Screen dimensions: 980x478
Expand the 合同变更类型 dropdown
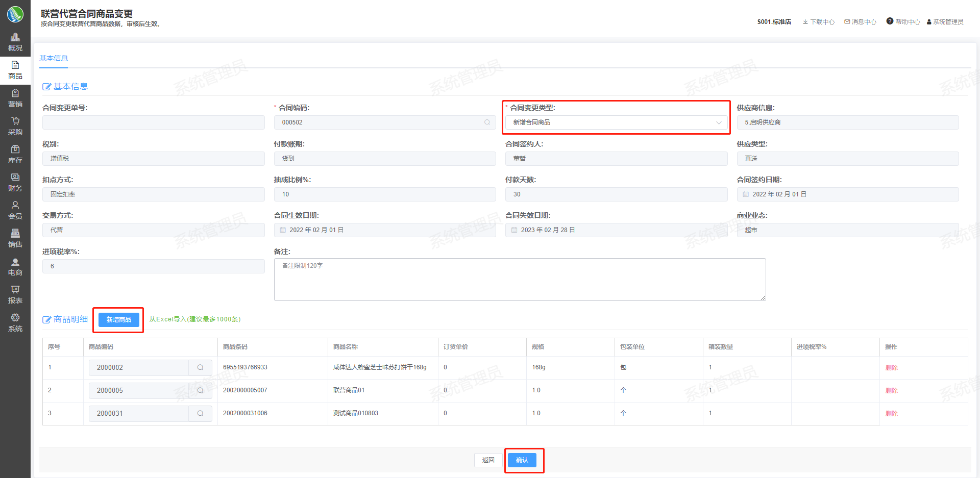(x=616, y=122)
